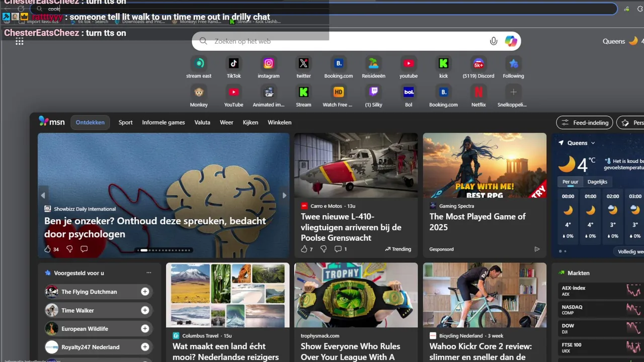644x362 pixels.
Task: Open the apps grid launcher icon
Action: [20, 41]
